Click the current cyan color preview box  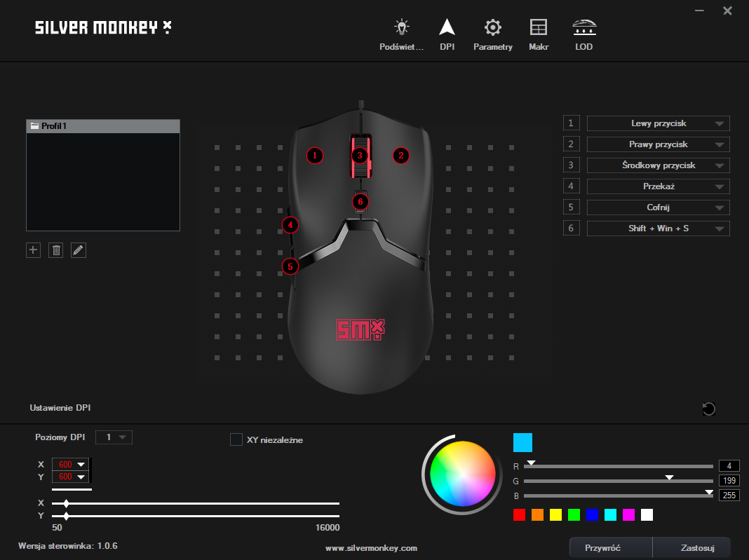point(522,442)
